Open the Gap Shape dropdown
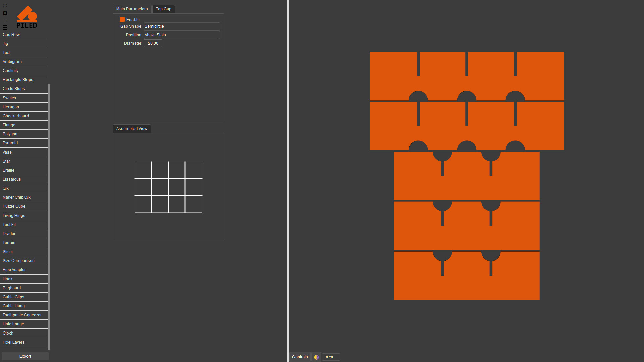Image resolution: width=644 pixels, height=362 pixels. [182, 26]
